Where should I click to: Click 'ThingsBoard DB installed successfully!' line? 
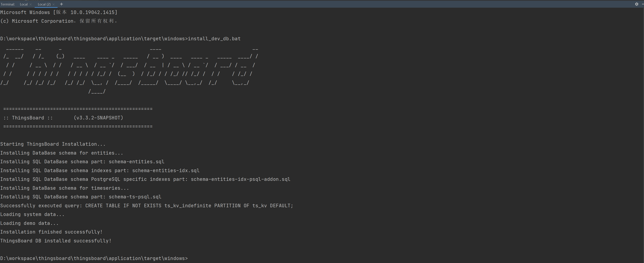56,241
